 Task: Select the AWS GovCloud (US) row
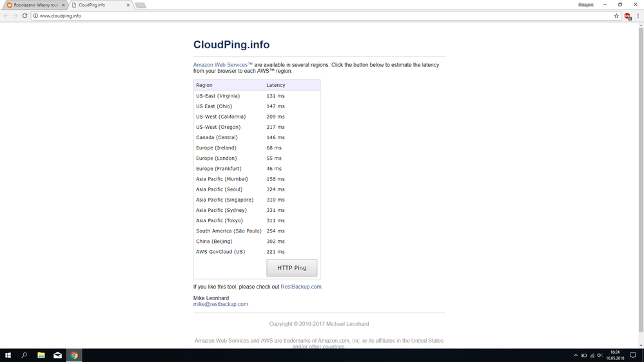coord(257,252)
